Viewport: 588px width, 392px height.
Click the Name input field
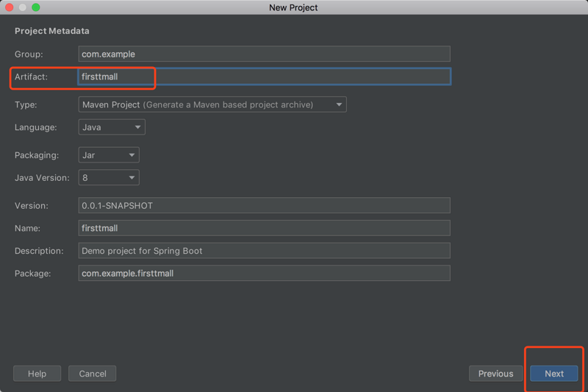pos(264,228)
